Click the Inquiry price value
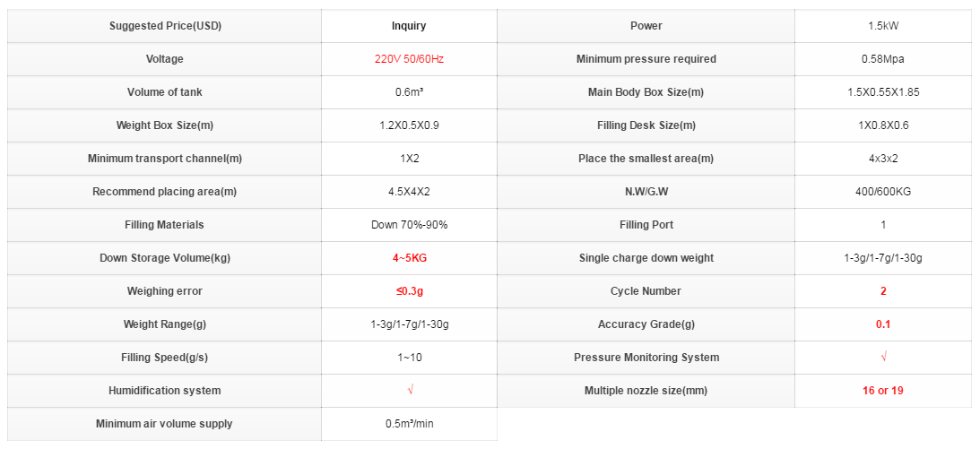This screenshot has width=980, height=449. pyautogui.click(x=409, y=26)
